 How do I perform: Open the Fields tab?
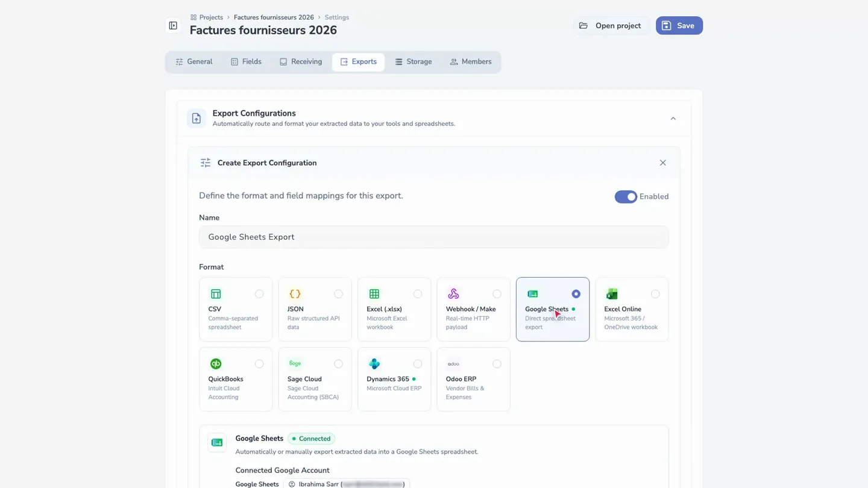246,62
